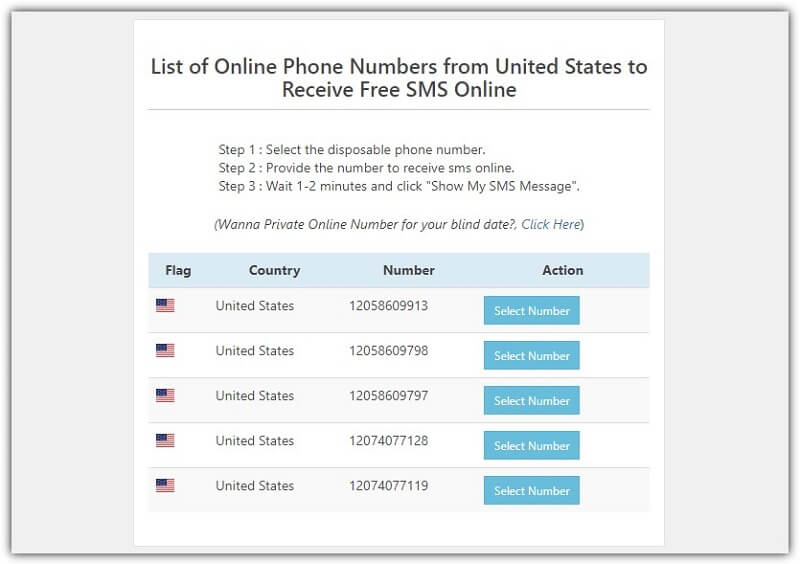Click the page title heading
The image size is (800, 564).
(399, 78)
